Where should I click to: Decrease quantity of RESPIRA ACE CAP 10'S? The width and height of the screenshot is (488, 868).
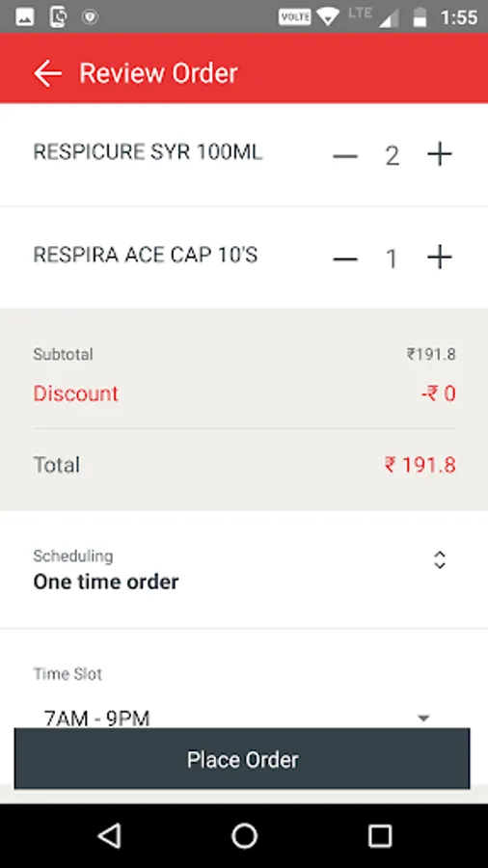[345, 259]
